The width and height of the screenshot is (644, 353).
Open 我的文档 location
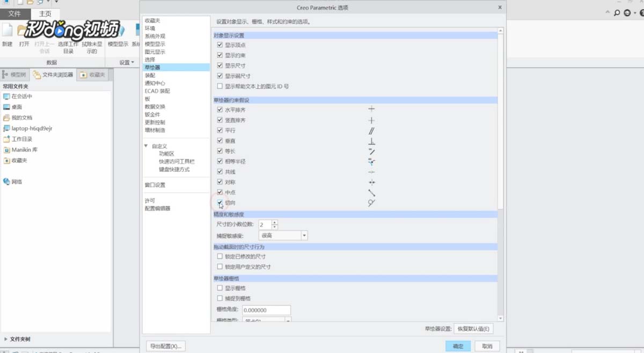click(x=18, y=118)
